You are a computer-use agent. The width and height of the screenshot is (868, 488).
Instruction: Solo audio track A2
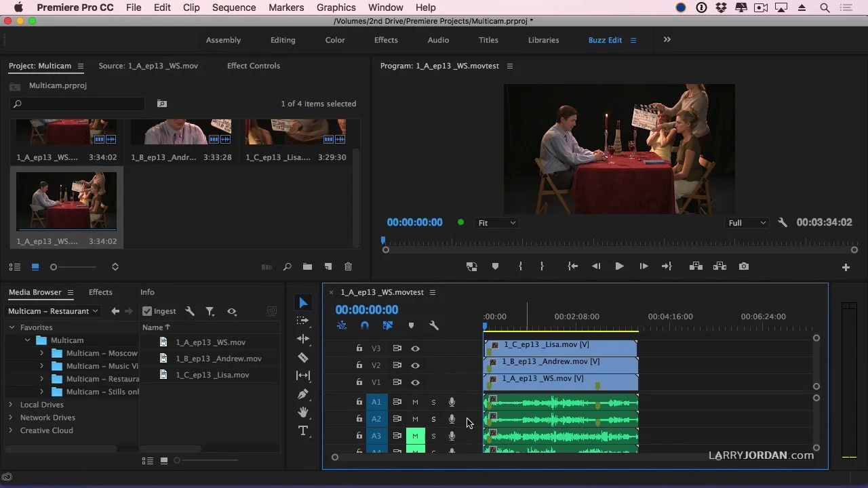coord(433,419)
